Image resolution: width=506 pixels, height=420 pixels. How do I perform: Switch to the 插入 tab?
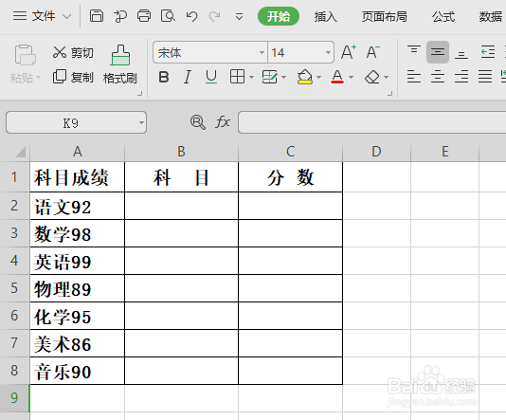326,16
